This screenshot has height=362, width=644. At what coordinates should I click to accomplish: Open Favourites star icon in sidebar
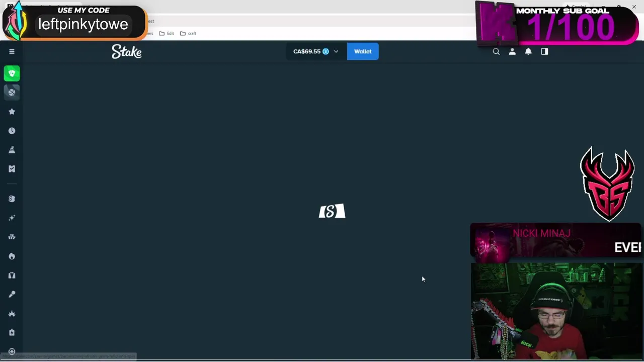[12, 112]
